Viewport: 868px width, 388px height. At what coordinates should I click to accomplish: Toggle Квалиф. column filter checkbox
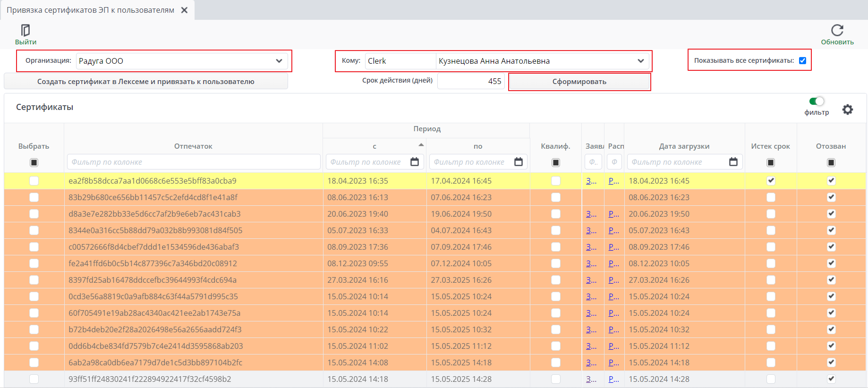coord(556,162)
